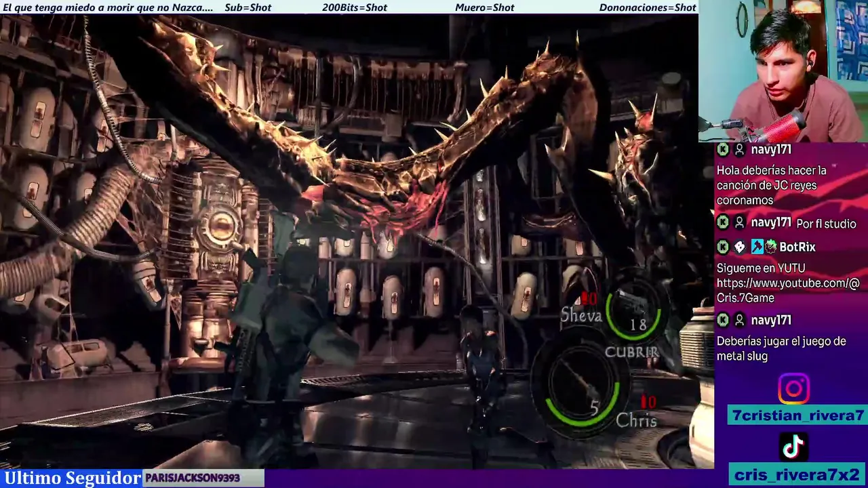The image size is (868, 488).
Task: Click user icon above 'Deberías jugar' message
Action: tap(740, 320)
